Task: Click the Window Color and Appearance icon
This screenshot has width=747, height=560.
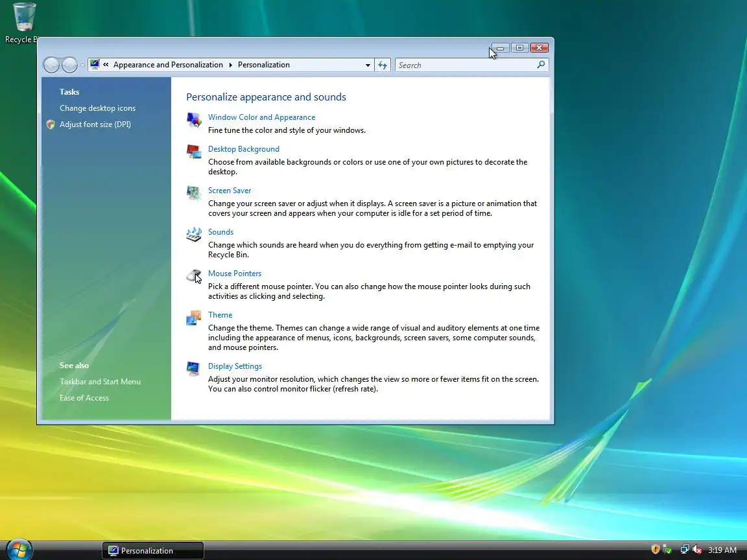Action: [194, 119]
